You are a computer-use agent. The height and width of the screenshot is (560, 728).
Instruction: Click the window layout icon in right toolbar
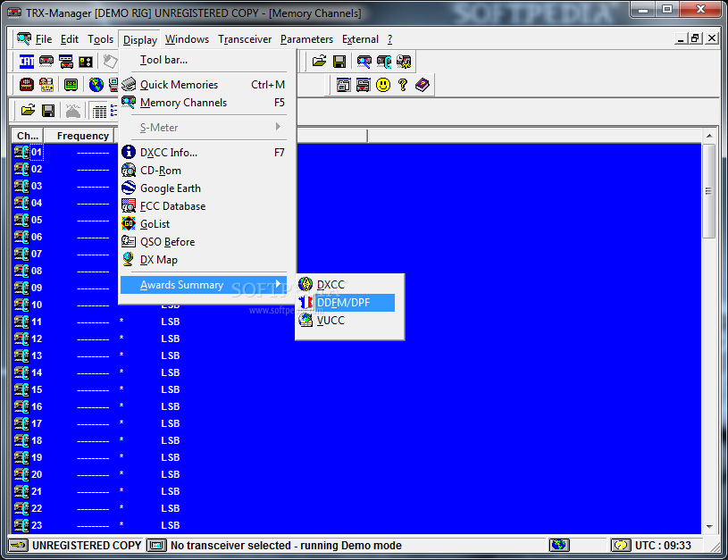[x=344, y=85]
